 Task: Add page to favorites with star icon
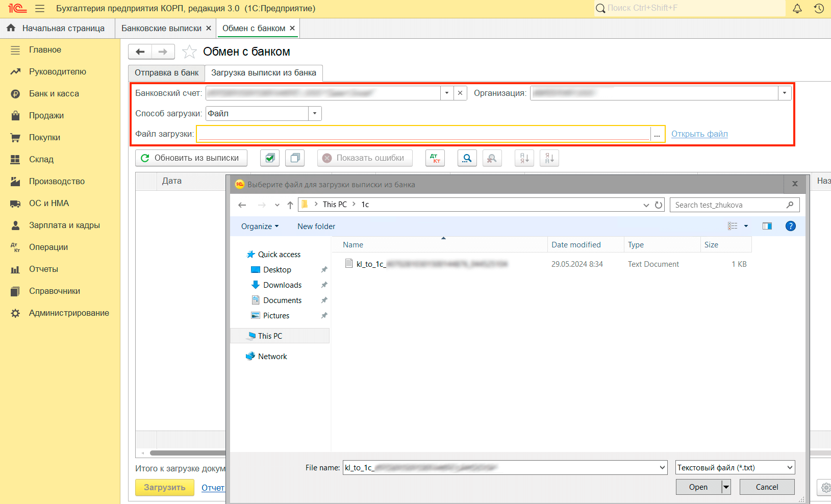pos(189,52)
